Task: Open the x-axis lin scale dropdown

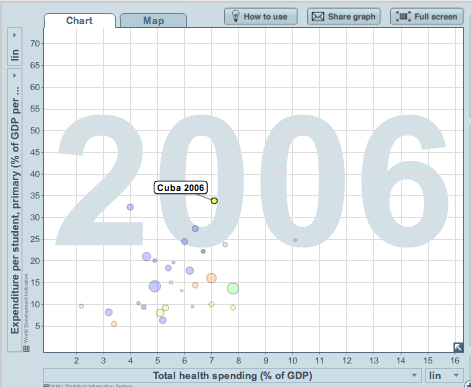Action: (x=444, y=376)
